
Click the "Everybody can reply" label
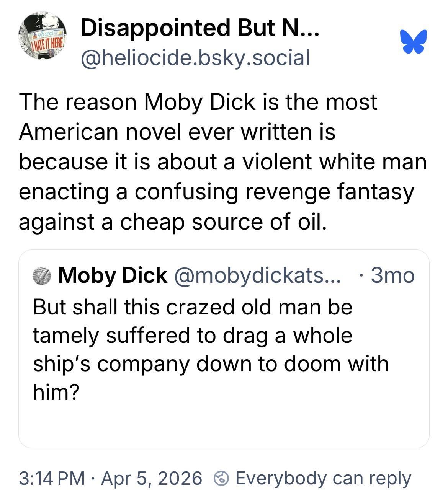[x=323, y=478]
